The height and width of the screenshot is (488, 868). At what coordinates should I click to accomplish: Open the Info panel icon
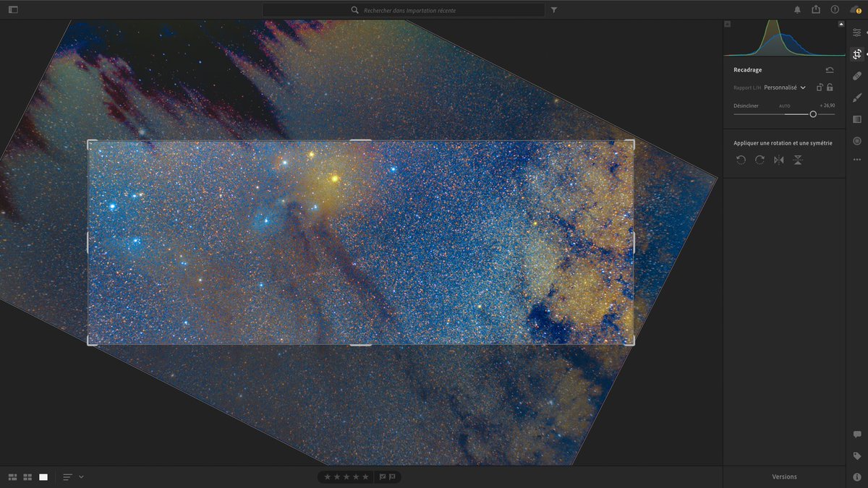click(857, 477)
